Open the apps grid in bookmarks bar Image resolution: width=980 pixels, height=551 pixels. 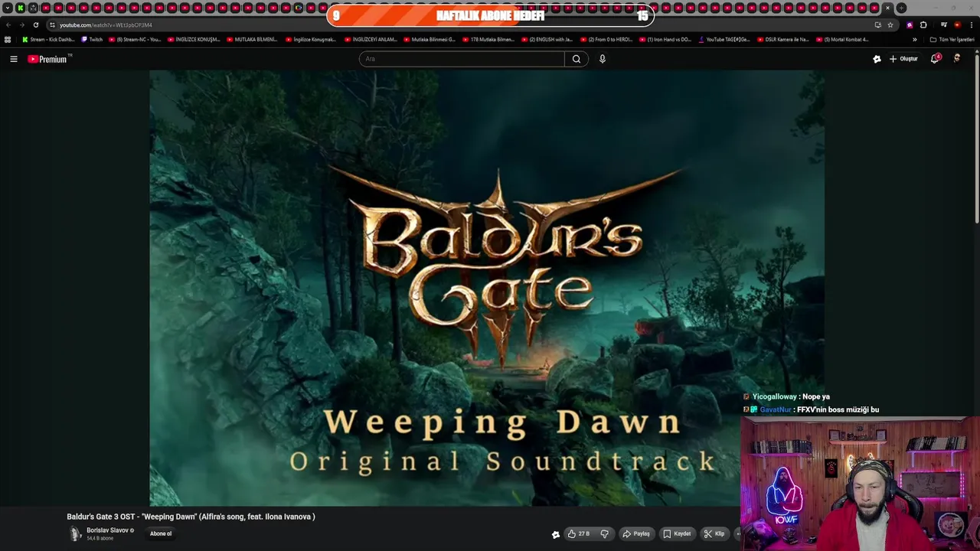8,39
